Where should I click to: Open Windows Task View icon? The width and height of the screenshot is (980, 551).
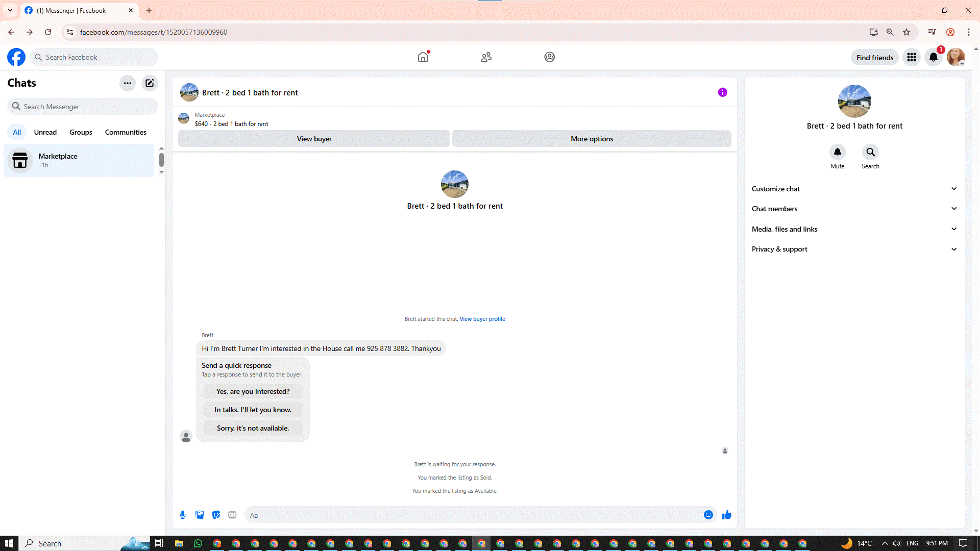159,543
